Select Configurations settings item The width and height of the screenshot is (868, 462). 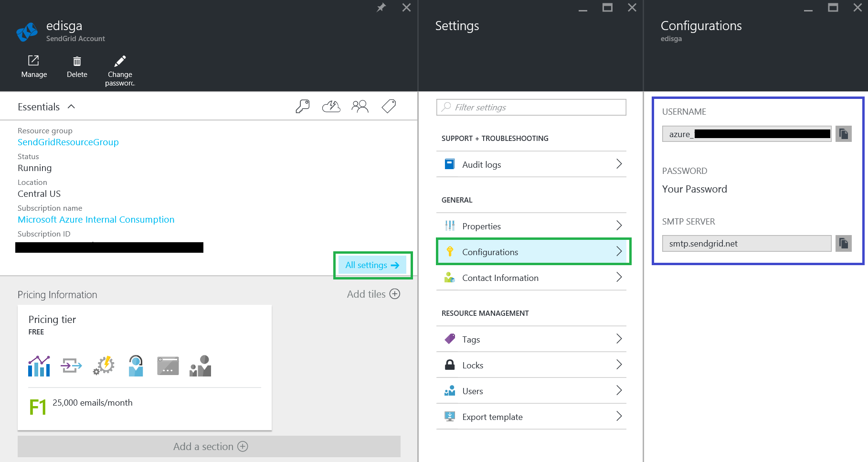pos(533,252)
